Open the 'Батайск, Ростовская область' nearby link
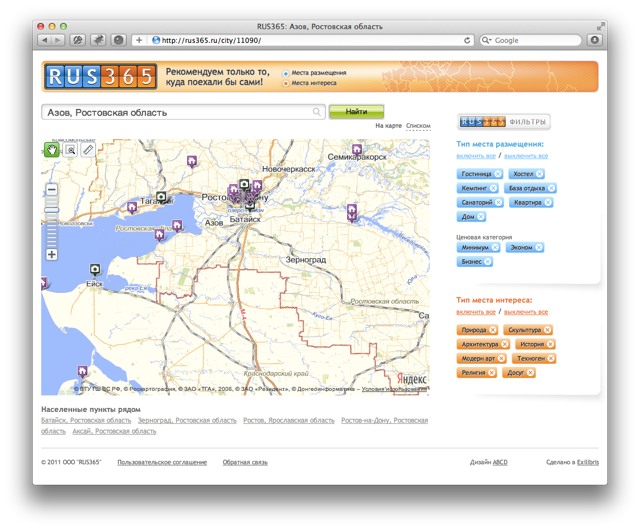640x530 pixels. (x=86, y=421)
